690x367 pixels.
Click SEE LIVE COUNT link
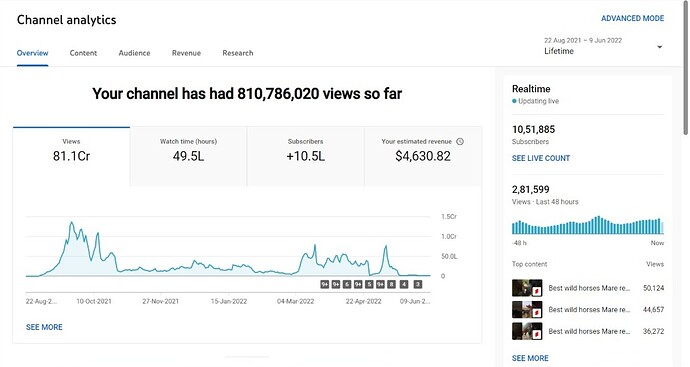point(541,158)
